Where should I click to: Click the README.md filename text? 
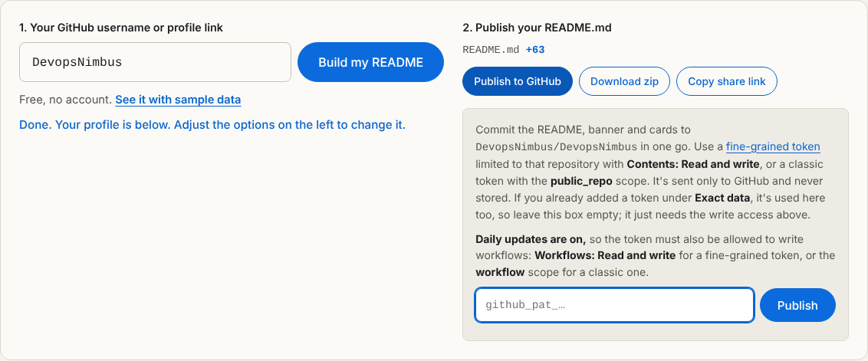click(491, 50)
